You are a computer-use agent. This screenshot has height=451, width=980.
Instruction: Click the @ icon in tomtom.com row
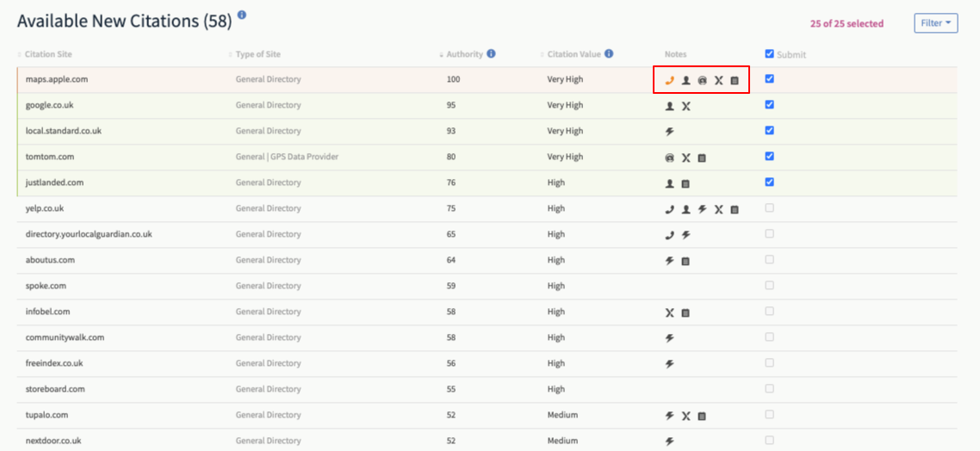[x=669, y=158]
